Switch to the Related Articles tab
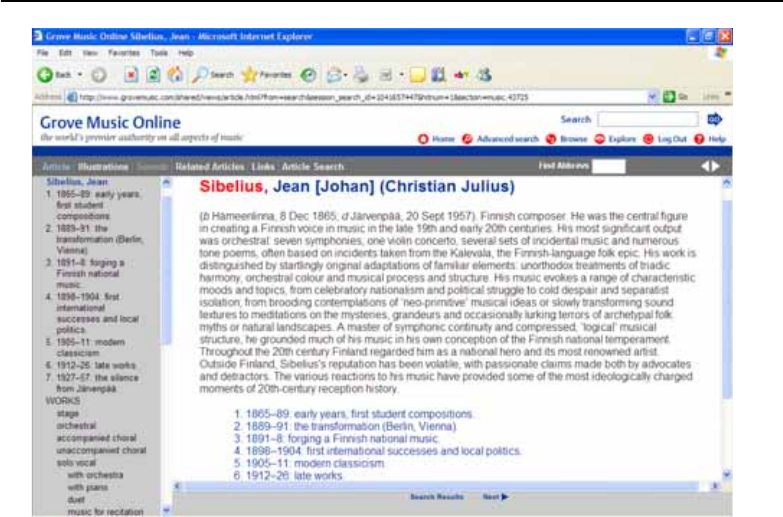 tap(210, 167)
